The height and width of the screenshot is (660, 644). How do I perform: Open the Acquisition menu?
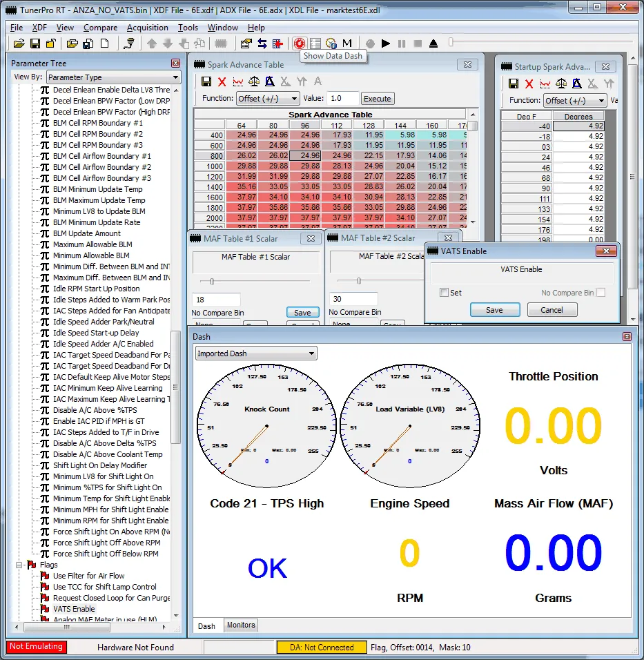pyautogui.click(x=148, y=28)
